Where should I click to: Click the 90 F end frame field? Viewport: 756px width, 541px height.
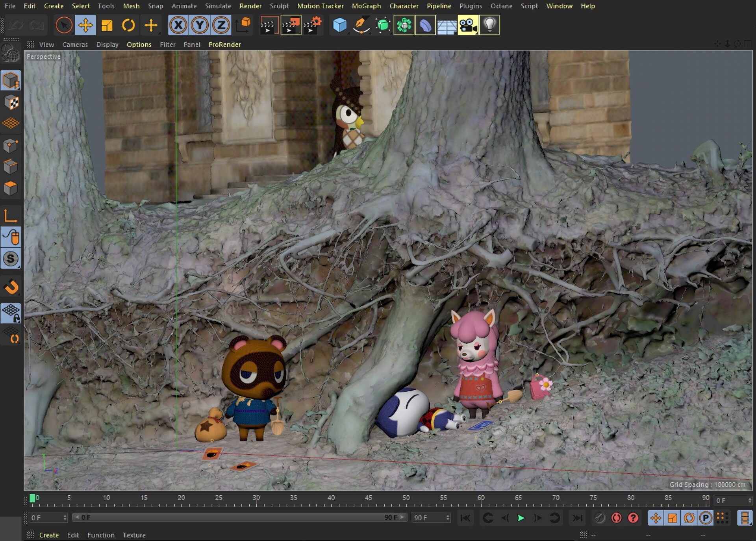tap(431, 518)
